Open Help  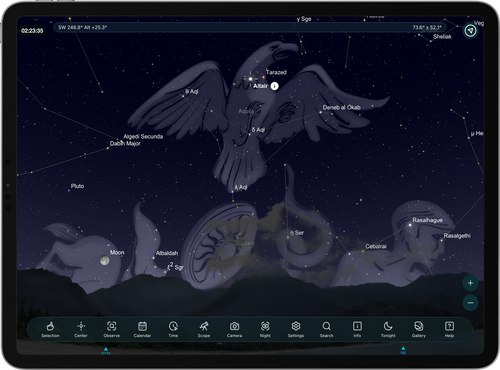click(x=449, y=329)
